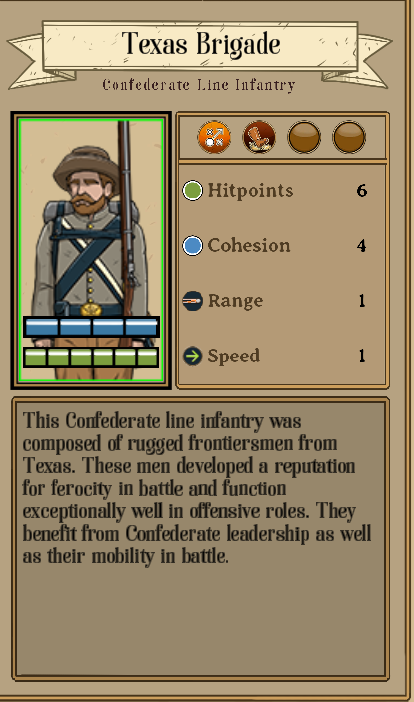Click the unit description text box

pyautogui.click(x=201, y=539)
